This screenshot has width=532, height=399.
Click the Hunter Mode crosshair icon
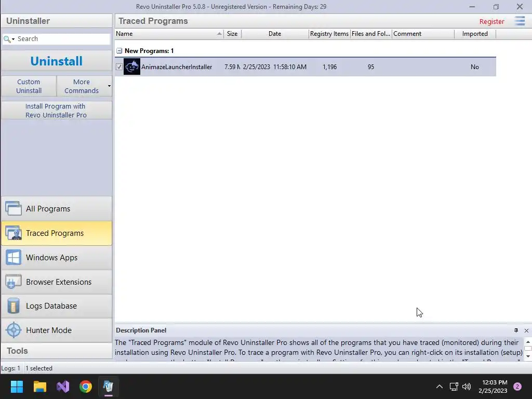[14, 330]
